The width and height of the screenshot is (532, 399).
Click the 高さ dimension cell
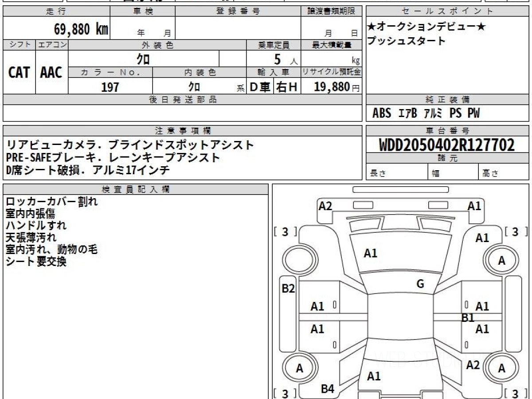[x=504, y=172]
